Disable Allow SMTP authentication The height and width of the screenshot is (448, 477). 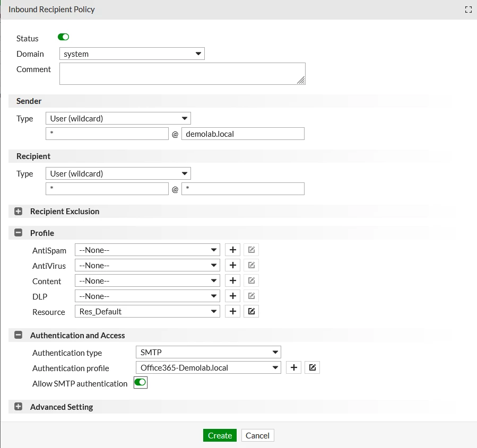tap(140, 382)
